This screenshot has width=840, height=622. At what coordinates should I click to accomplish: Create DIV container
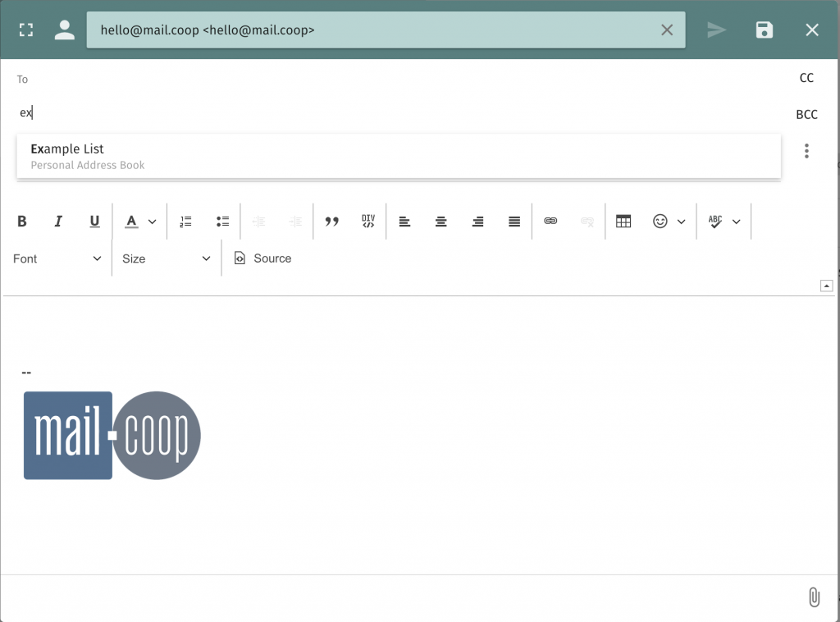pyautogui.click(x=368, y=222)
